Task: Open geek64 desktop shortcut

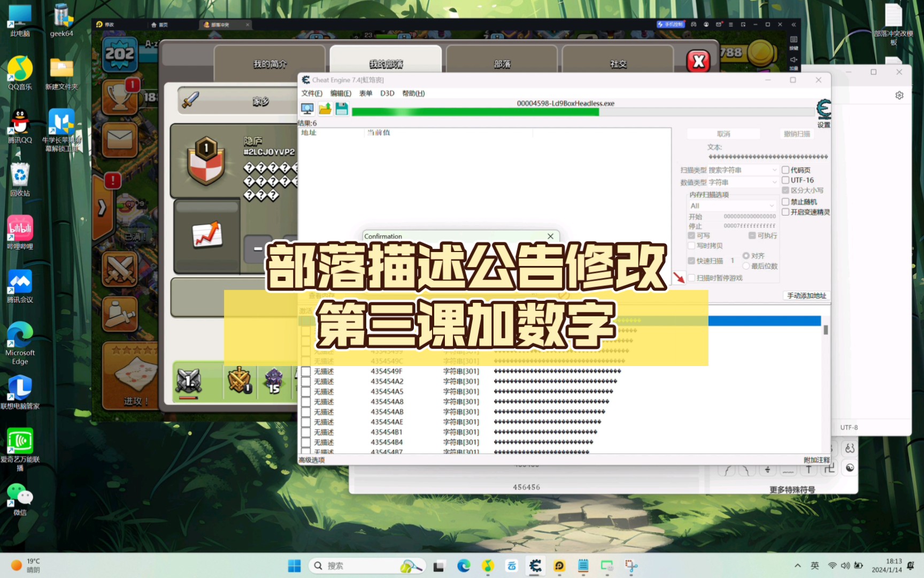Action: tap(61, 20)
